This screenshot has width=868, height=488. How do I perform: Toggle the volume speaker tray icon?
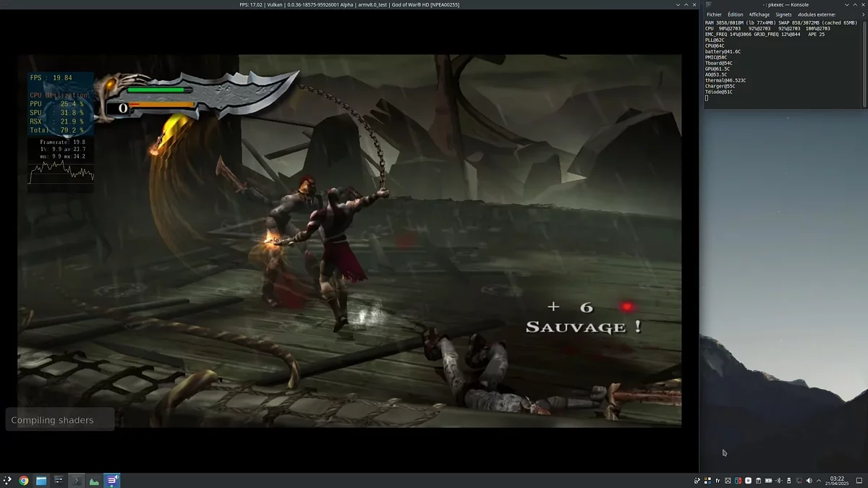point(809,481)
